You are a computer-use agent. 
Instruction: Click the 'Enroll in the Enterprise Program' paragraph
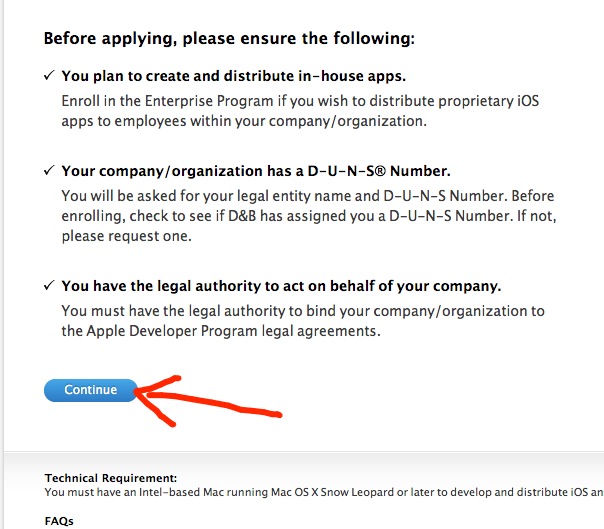[x=300, y=111]
